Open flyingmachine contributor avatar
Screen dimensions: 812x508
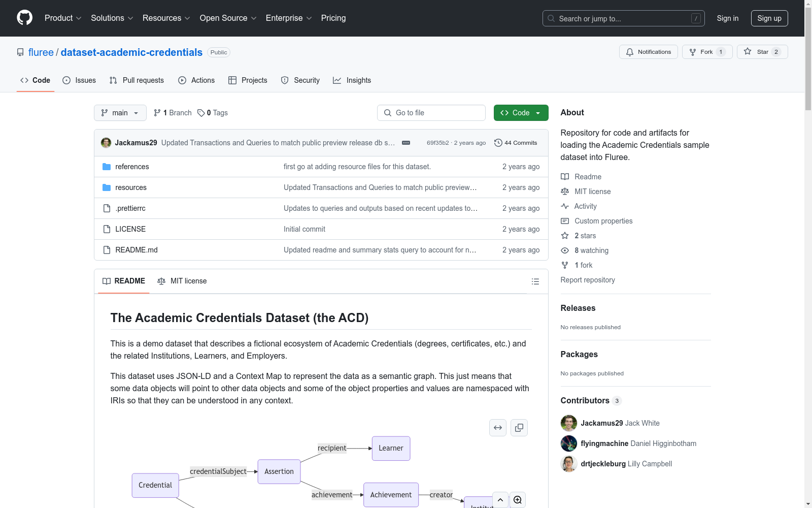click(569, 443)
